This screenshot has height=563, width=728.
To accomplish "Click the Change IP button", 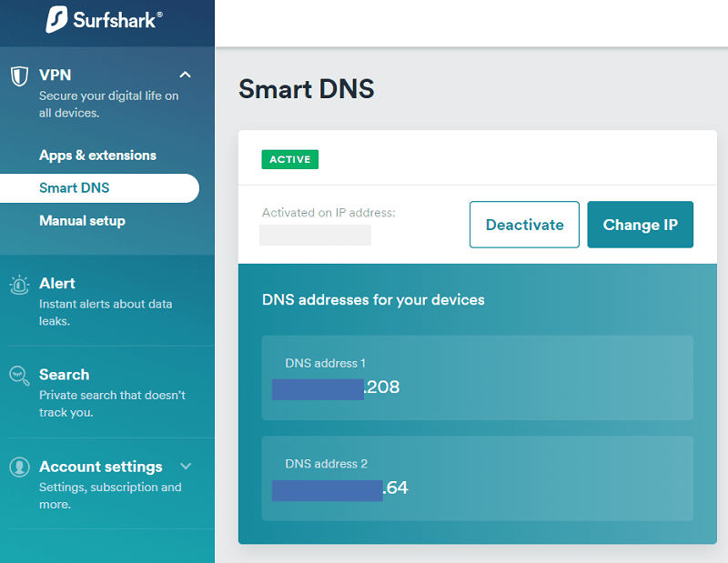I will click(x=641, y=225).
